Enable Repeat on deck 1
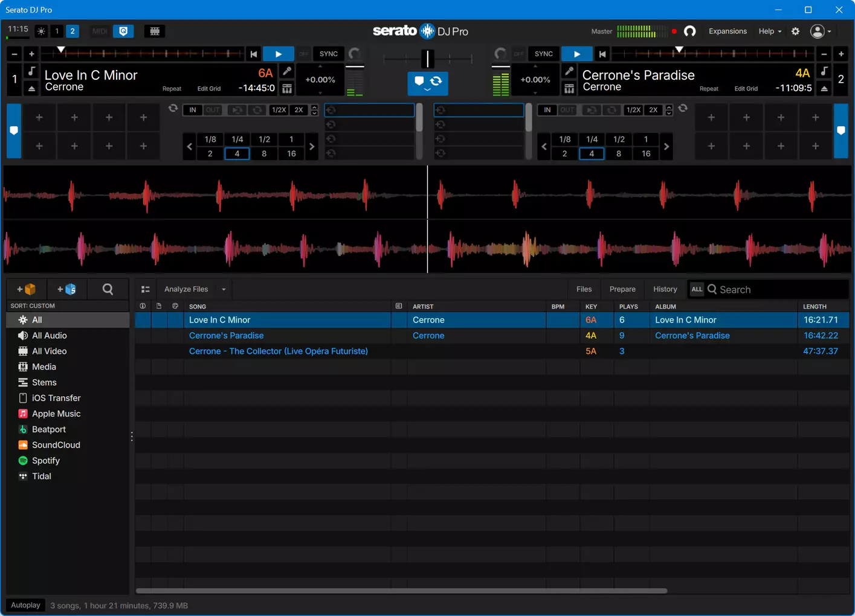The image size is (855, 616). pyautogui.click(x=172, y=89)
